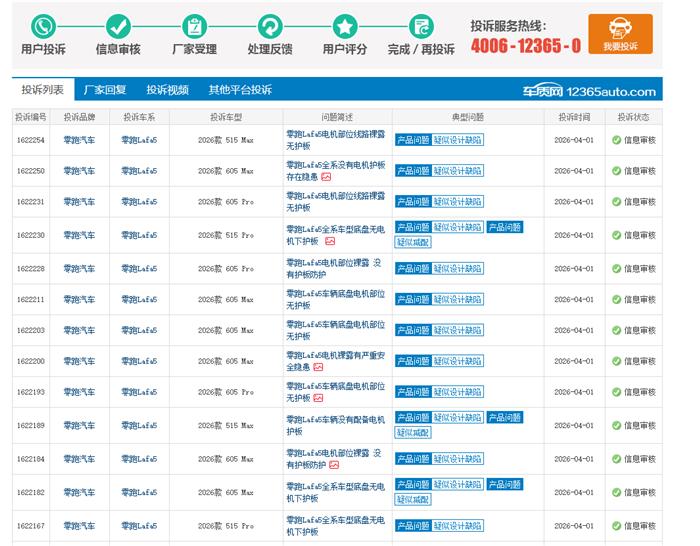This screenshot has height=546, width=700.
Task: Click the 完成/再投诉 document icon
Action: point(421,26)
